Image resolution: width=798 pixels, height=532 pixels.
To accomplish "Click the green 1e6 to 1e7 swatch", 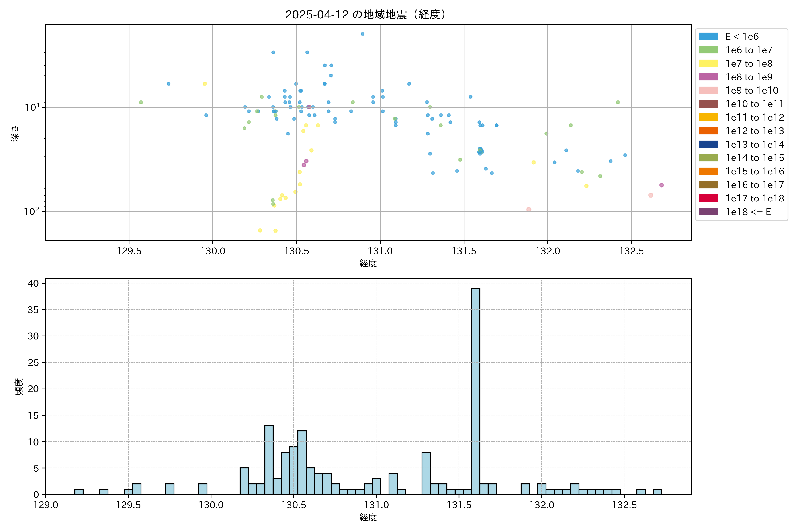I will pos(708,50).
